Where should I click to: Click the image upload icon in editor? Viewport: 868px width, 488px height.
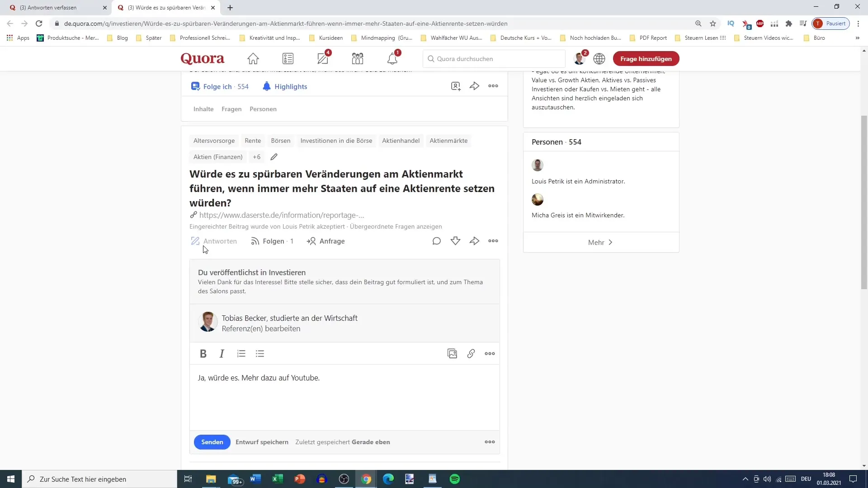[453, 353]
